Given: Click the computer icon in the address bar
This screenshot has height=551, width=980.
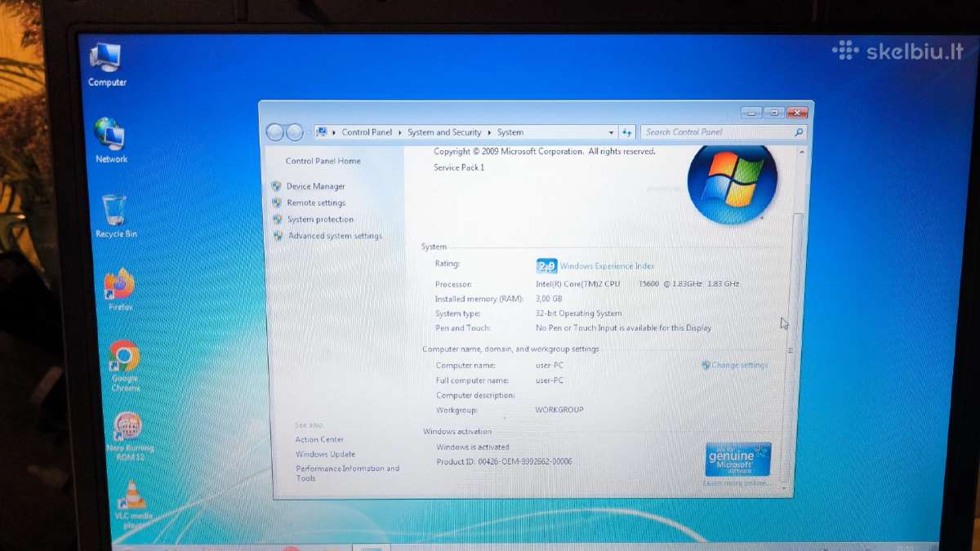Looking at the screenshot, I should (322, 132).
